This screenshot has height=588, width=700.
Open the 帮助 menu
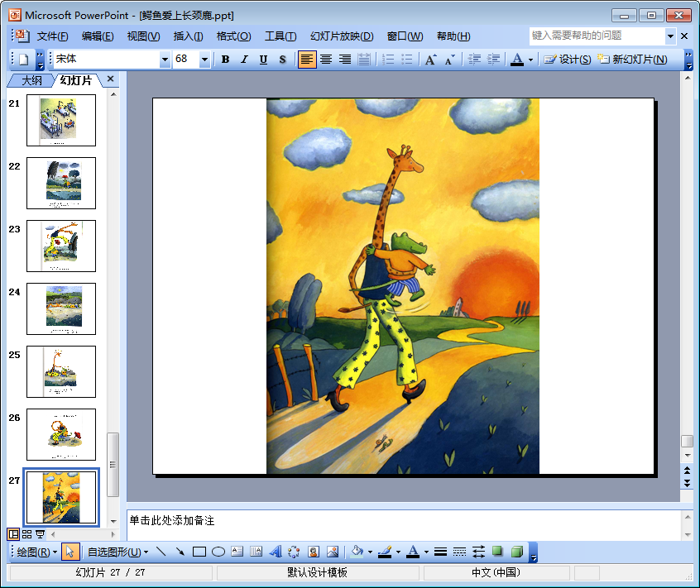click(453, 36)
